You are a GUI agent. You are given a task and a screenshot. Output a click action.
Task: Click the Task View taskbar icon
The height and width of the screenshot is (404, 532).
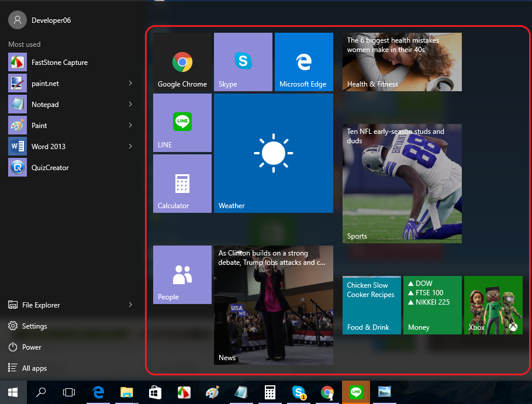point(69,392)
